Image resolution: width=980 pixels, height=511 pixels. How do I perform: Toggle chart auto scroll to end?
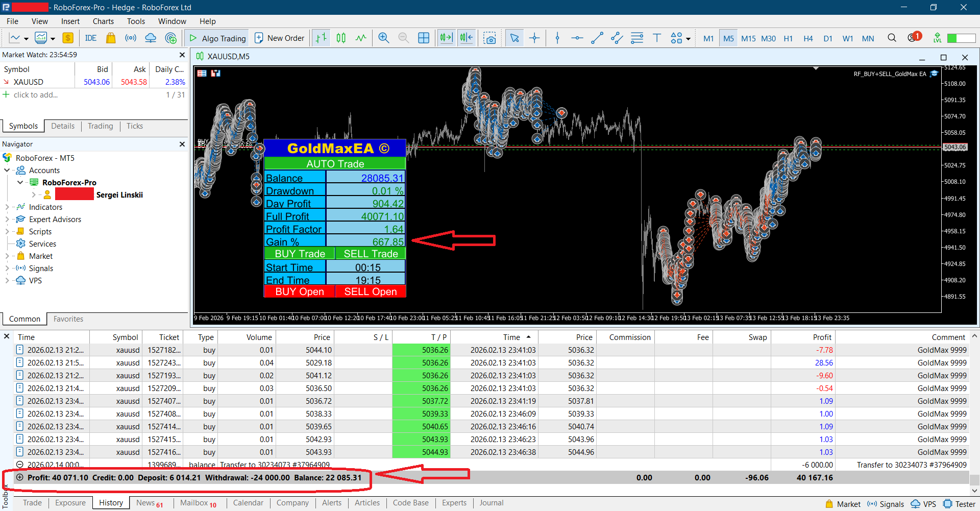[446, 38]
